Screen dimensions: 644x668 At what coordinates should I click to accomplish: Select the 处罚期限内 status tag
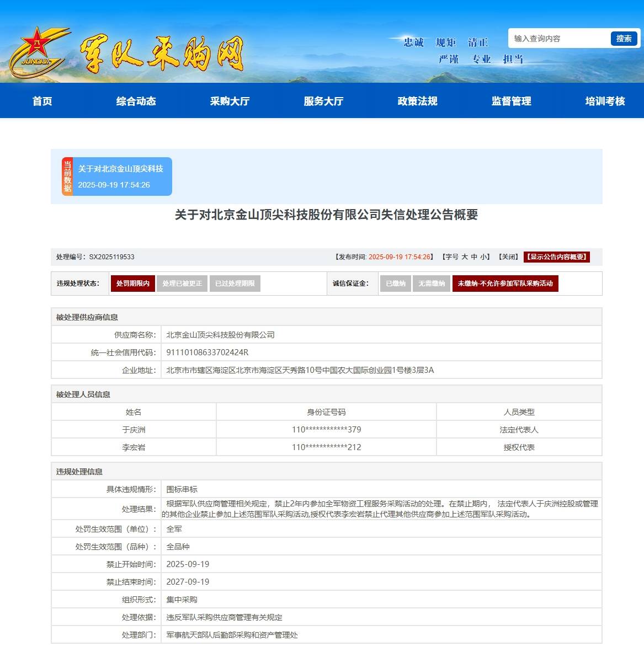[132, 284]
